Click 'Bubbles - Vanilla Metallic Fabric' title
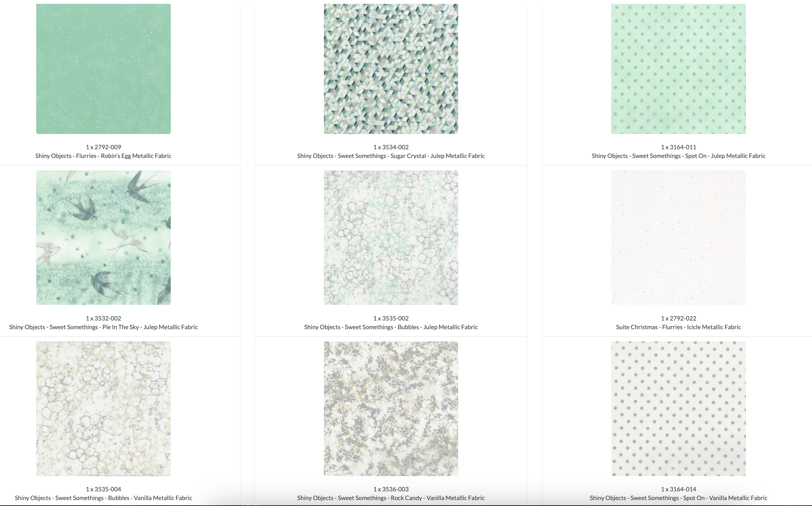Screen dimensions: 812x506 pos(103,498)
